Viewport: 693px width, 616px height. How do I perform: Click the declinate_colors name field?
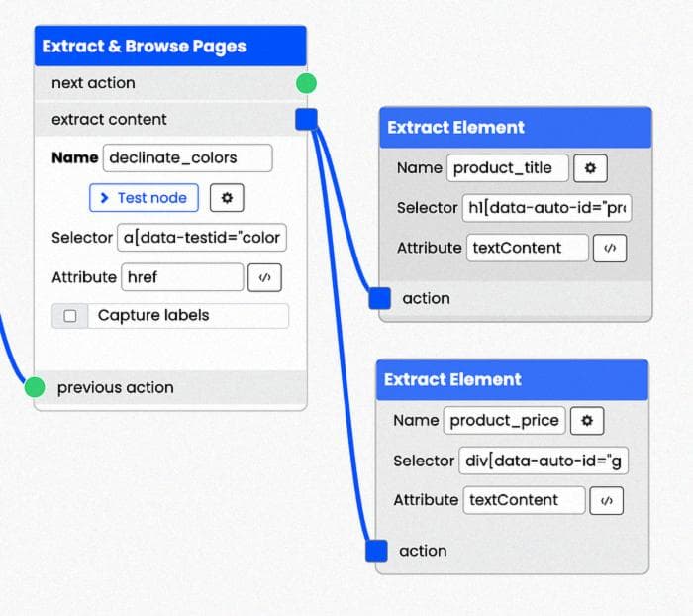tap(187, 157)
